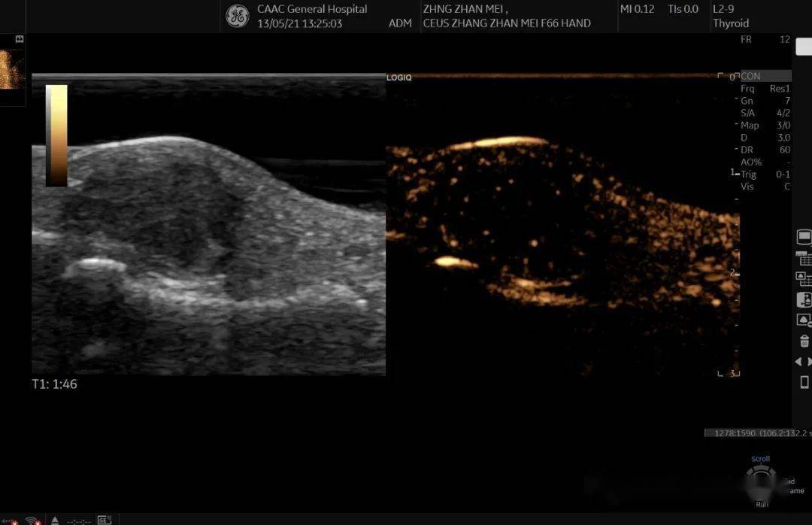The image size is (812, 525).
Task: Click the Trig 0-1 parameter
Action: [x=765, y=174]
